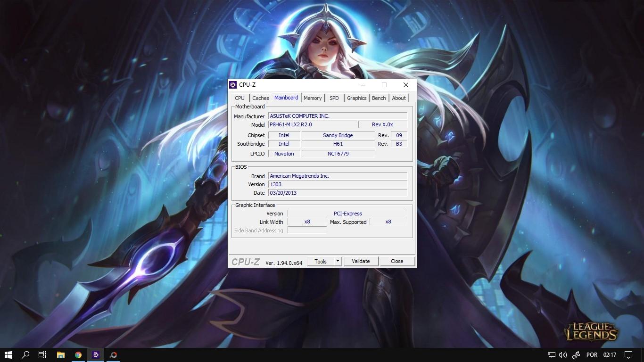
Task: Switch to the Graphics tab
Action: point(357,98)
